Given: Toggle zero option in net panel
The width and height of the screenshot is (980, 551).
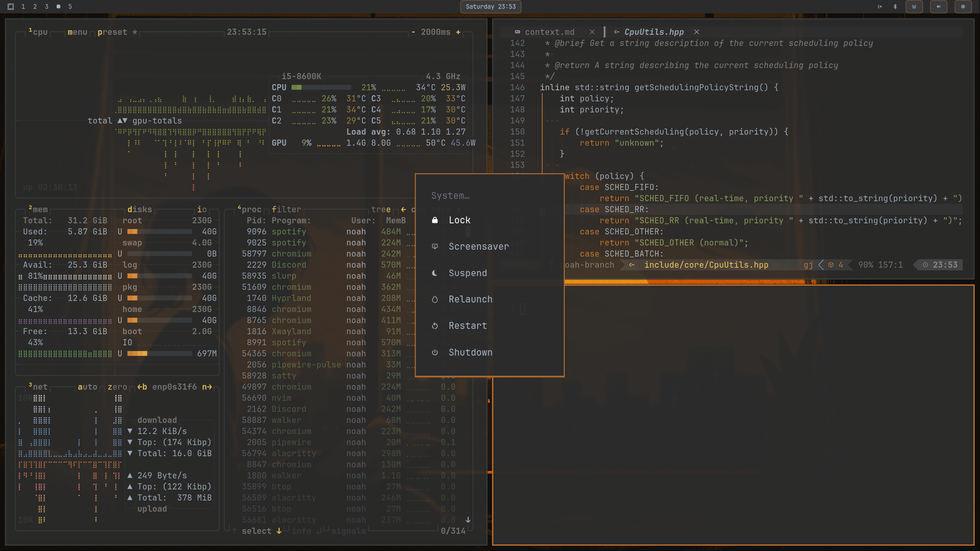Looking at the screenshot, I should 117,387.
